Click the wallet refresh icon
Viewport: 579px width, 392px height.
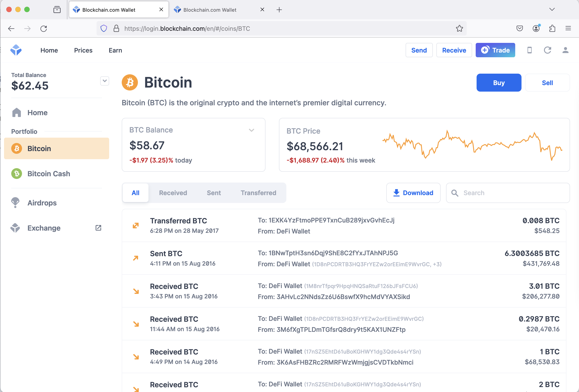pos(547,50)
